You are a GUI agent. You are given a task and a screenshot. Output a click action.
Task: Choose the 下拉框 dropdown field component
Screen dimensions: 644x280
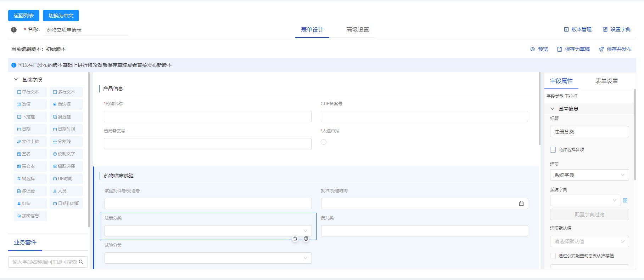click(30, 117)
